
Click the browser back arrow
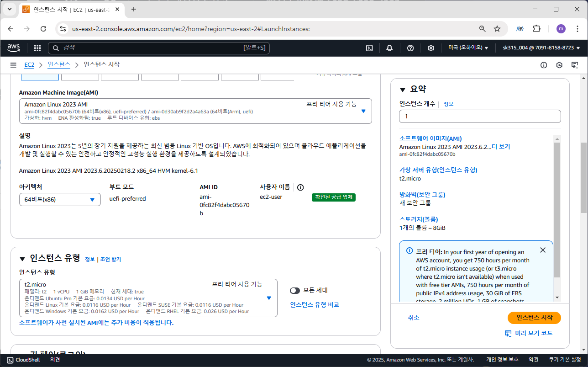coord(10,29)
